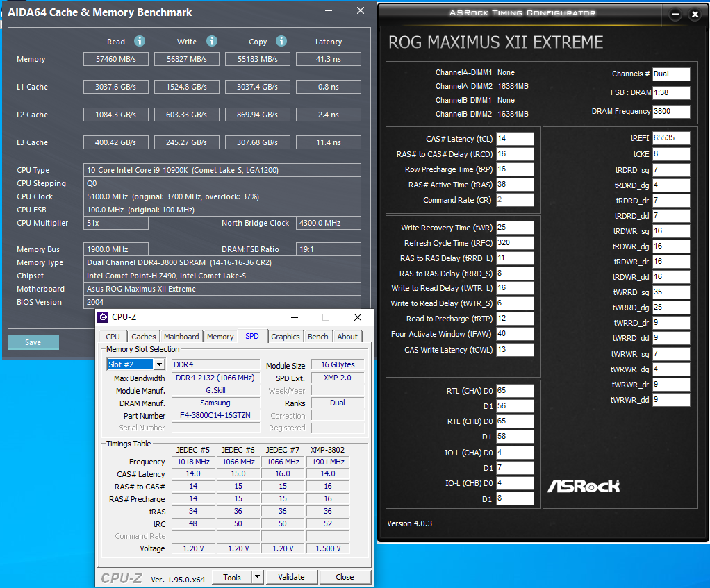Click the North Bridge Clock 4300.0 MHz value
The height and width of the screenshot is (588, 710).
(x=329, y=223)
